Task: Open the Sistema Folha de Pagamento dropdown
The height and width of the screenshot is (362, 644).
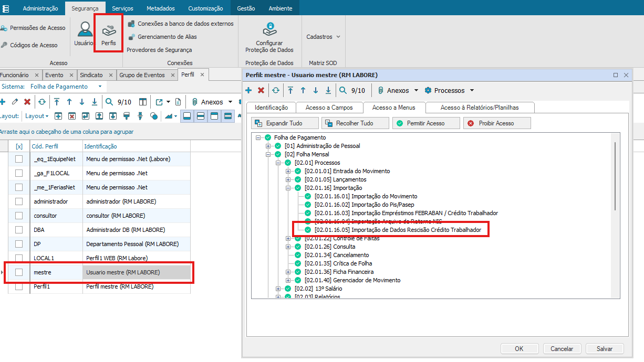Action: pyautogui.click(x=100, y=87)
